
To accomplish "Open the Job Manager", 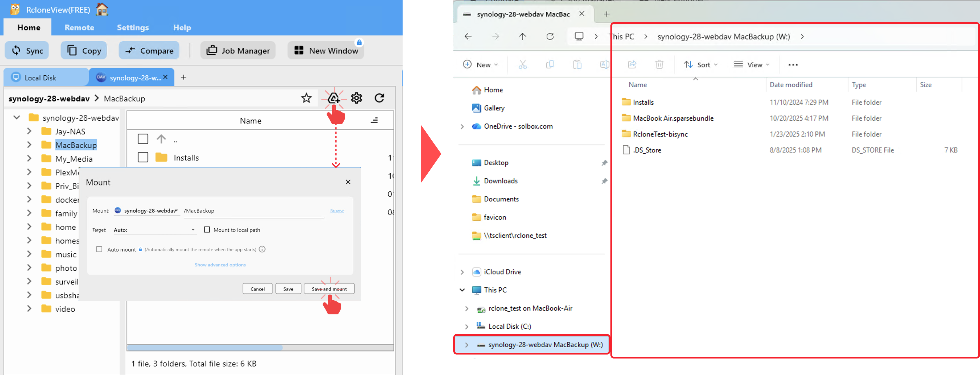I will point(237,50).
